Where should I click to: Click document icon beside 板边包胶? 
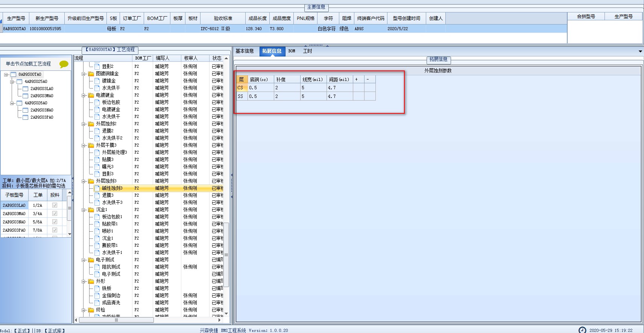pos(97,102)
